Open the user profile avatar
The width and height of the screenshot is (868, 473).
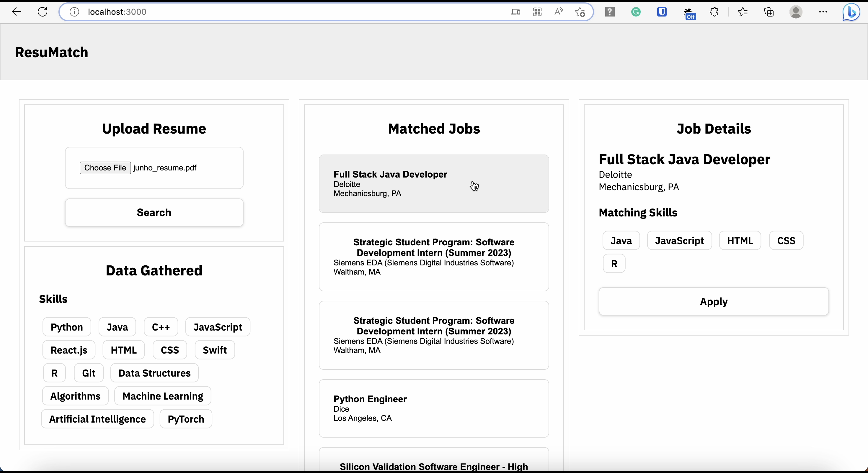pos(796,12)
